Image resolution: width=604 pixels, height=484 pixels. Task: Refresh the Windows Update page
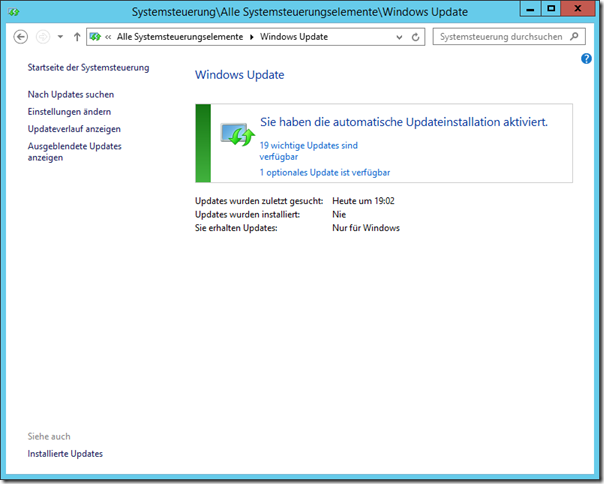click(415, 37)
